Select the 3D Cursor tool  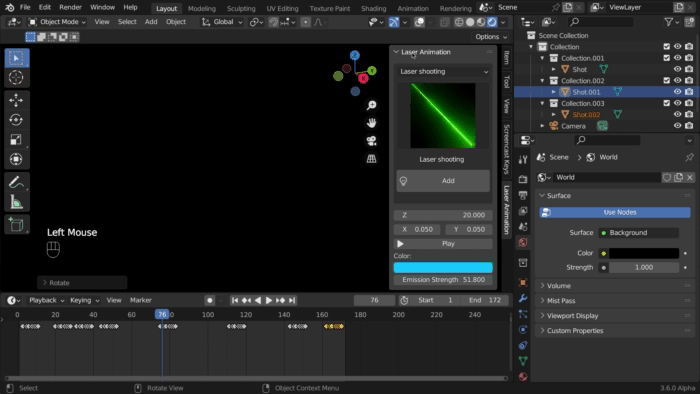pyautogui.click(x=16, y=77)
